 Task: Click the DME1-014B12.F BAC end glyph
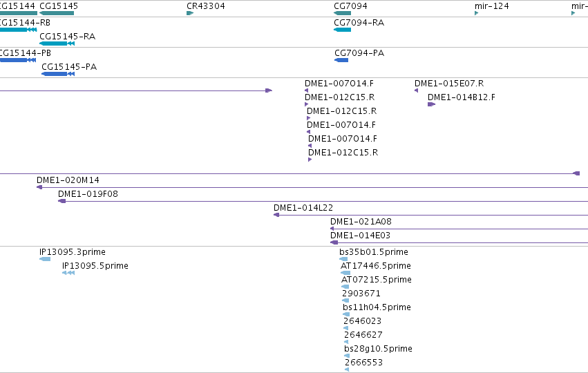(x=431, y=104)
